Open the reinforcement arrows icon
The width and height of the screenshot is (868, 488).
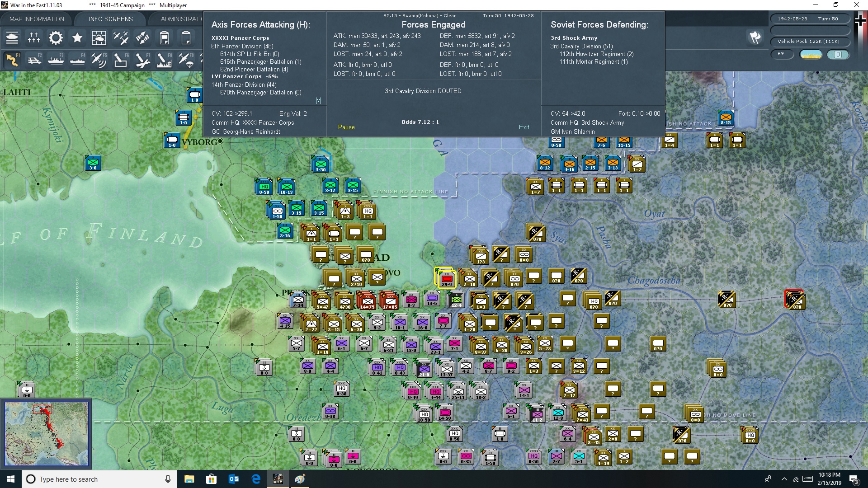click(142, 38)
